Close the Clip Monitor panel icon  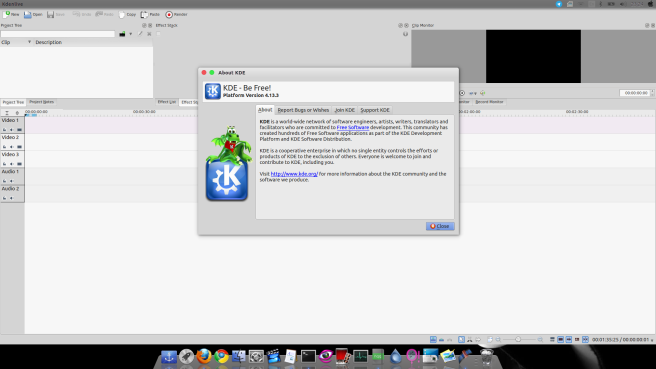653,26
